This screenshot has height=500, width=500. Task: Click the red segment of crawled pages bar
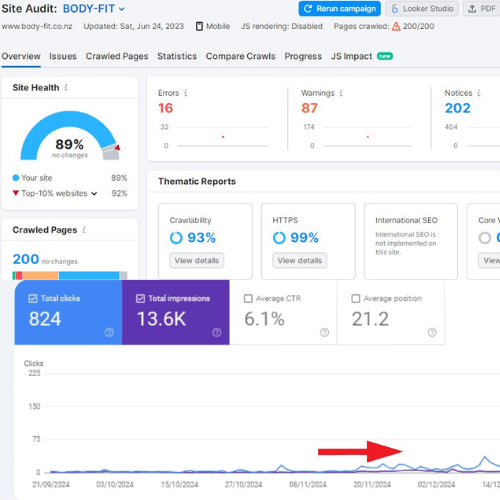tap(19, 276)
